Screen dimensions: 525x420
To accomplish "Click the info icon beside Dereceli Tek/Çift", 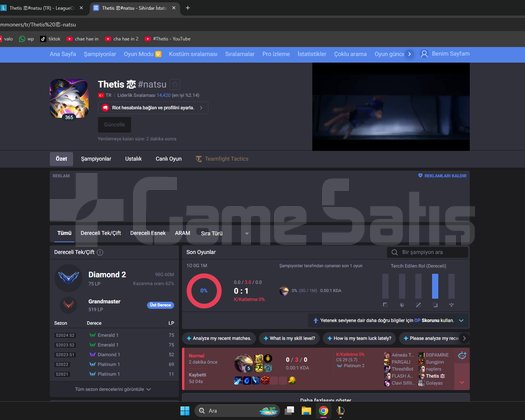I will coord(100,252).
